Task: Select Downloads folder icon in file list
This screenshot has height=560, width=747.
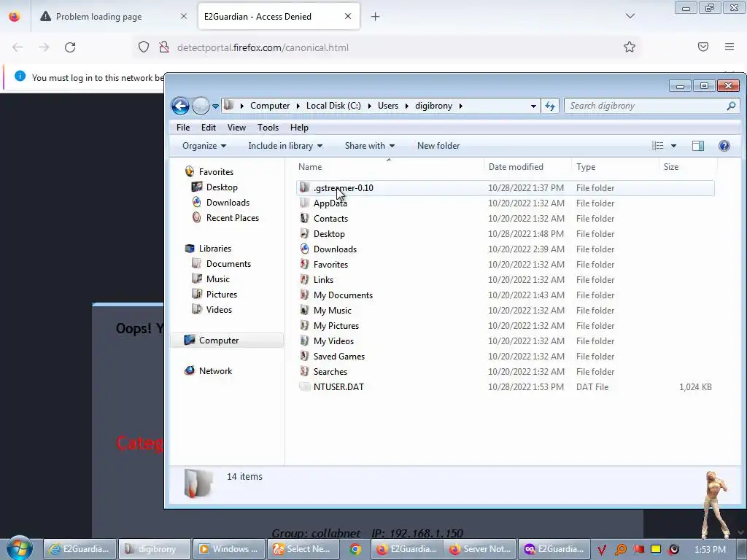Action: pos(304,249)
